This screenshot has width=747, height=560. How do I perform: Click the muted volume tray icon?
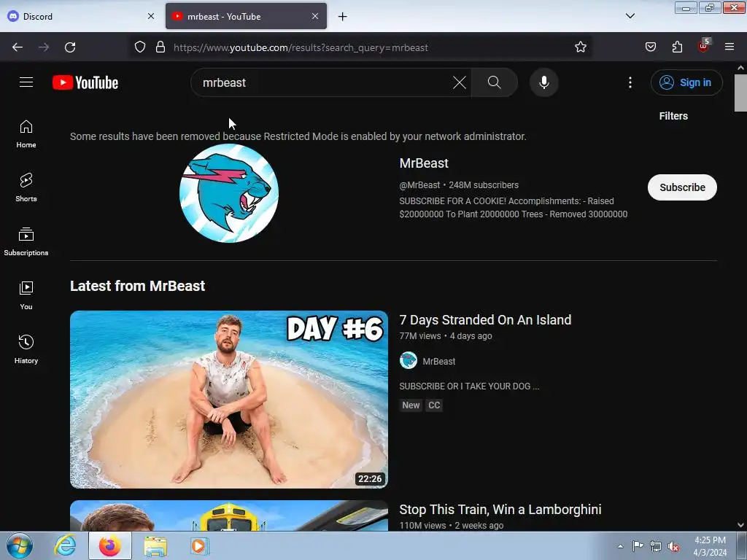(x=673, y=546)
